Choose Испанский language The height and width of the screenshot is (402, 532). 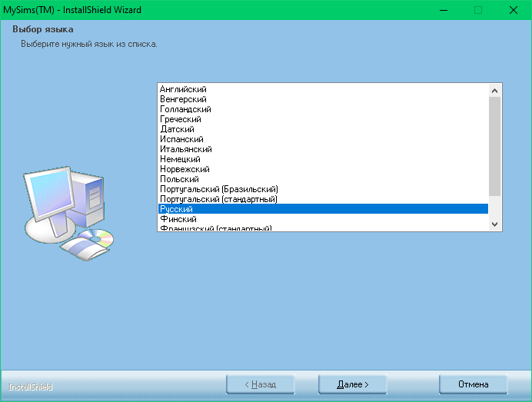tap(323, 139)
